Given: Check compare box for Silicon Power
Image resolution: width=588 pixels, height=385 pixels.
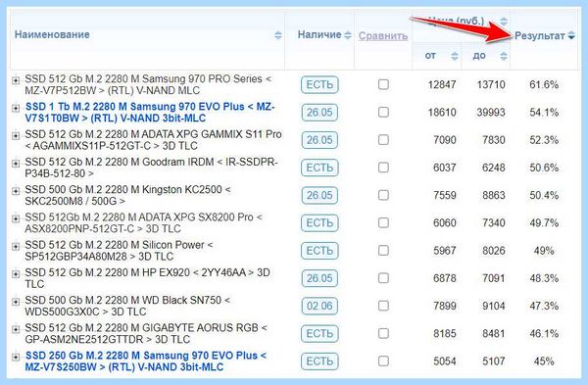Looking at the screenshot, I should tap(383, 251).
